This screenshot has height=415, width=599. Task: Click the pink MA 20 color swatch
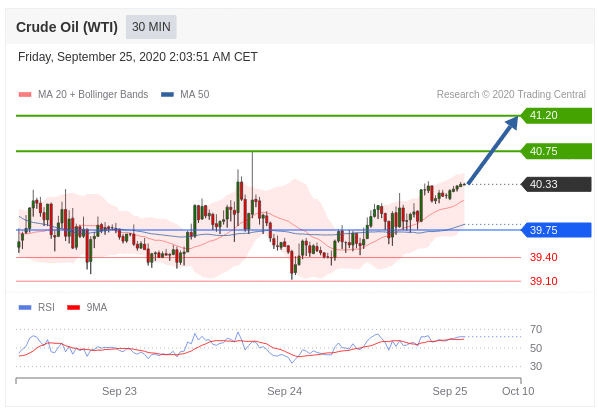tap(25, 94)
